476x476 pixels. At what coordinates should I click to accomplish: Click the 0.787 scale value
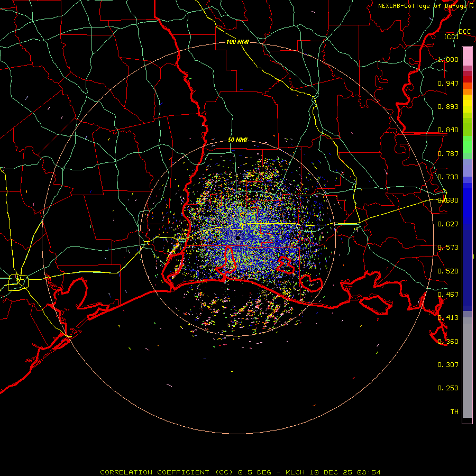pos(448,153)
